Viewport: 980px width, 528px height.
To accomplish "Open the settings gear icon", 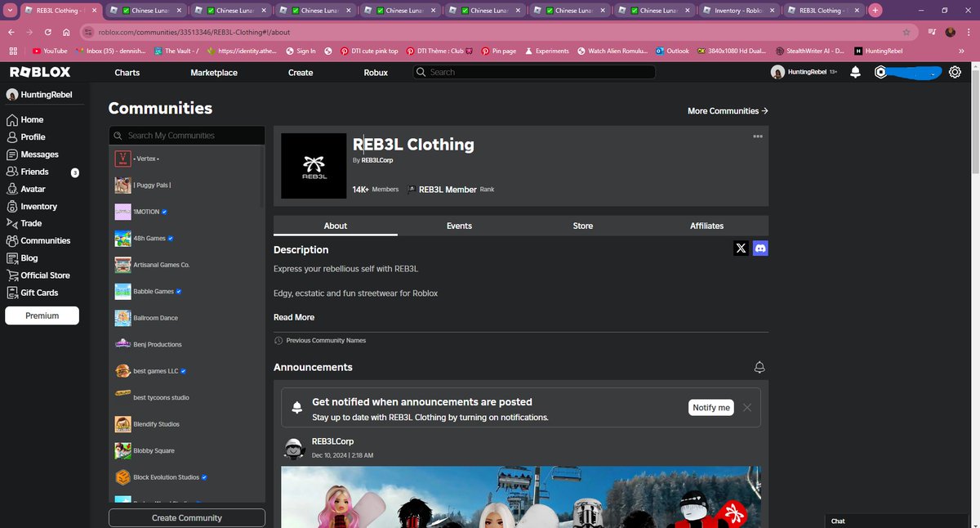I will [x=955, y=72].
